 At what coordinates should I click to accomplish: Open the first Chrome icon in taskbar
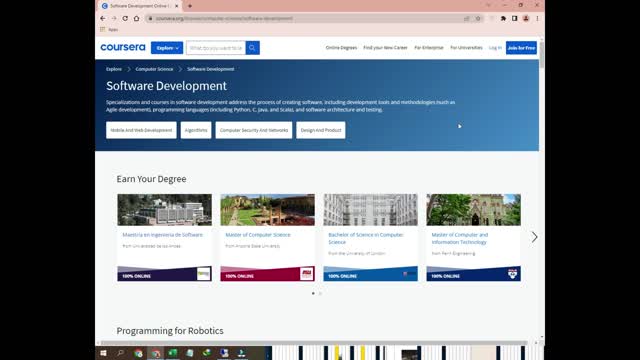coord(138,353)
